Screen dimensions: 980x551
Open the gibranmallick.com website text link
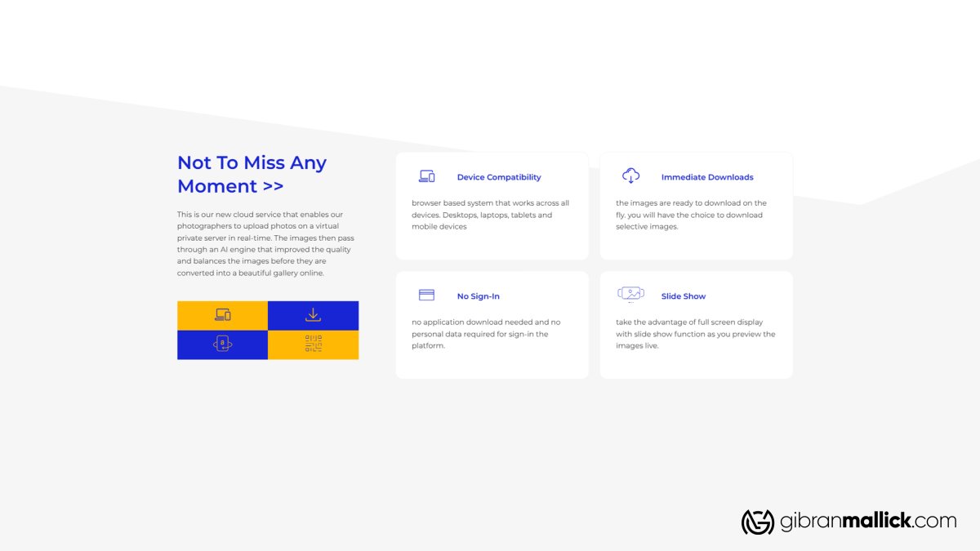(x=867, y=522)
